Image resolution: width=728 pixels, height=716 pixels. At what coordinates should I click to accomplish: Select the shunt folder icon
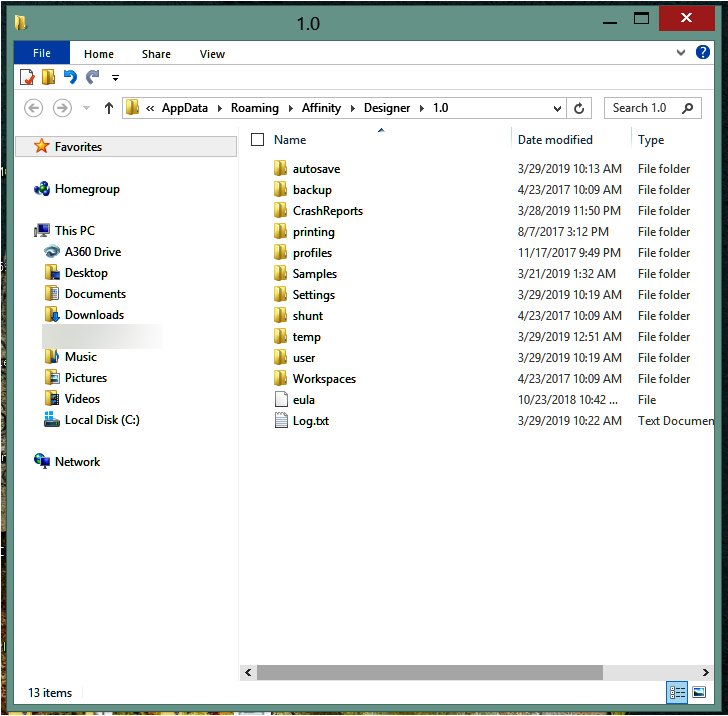click(280, 315)
